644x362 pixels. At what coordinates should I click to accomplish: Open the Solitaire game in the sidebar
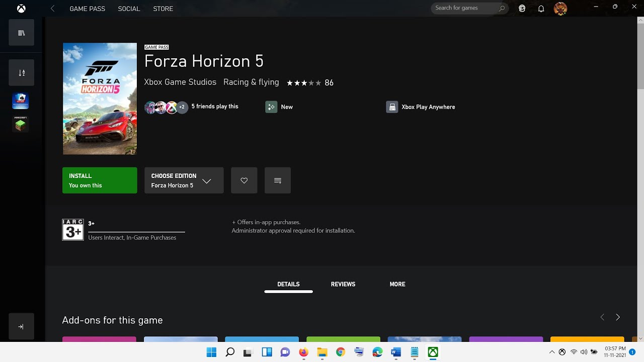coord(21,101)
